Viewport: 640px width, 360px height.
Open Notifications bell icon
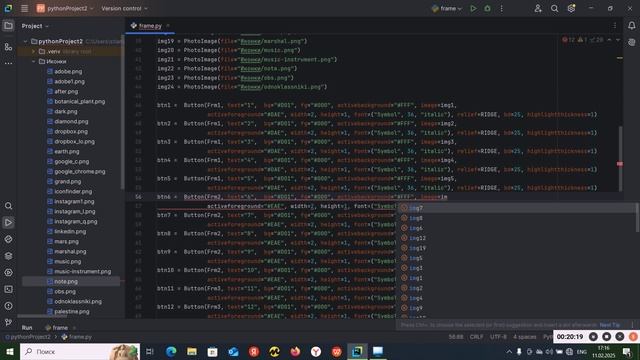click(631, 26)
